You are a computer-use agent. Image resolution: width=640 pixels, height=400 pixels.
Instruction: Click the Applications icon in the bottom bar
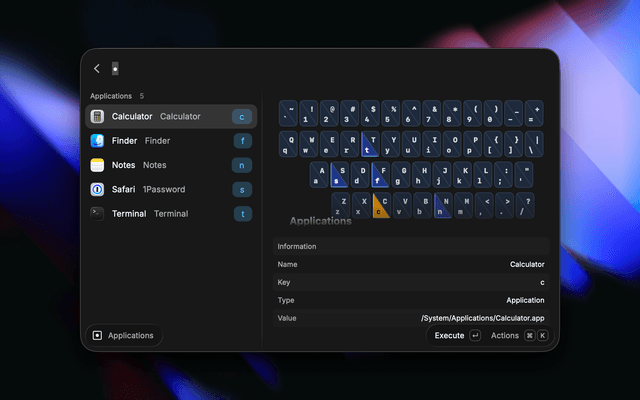tap(97, 336)
